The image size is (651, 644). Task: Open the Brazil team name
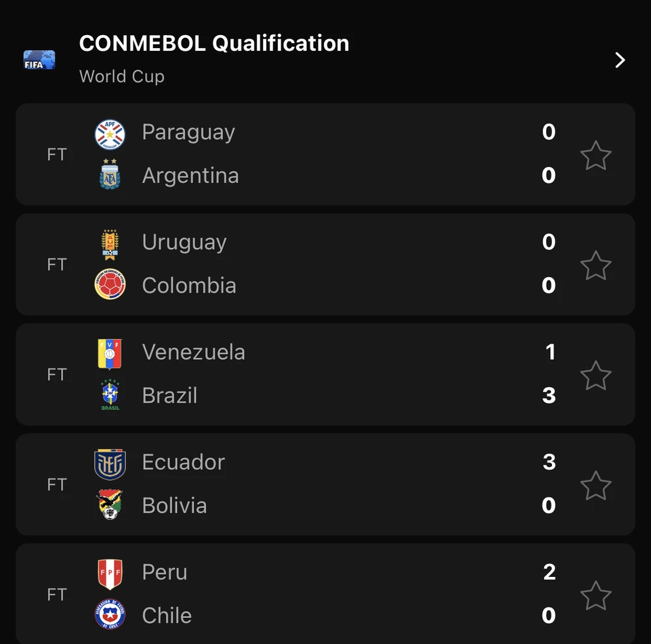point(170,396)
